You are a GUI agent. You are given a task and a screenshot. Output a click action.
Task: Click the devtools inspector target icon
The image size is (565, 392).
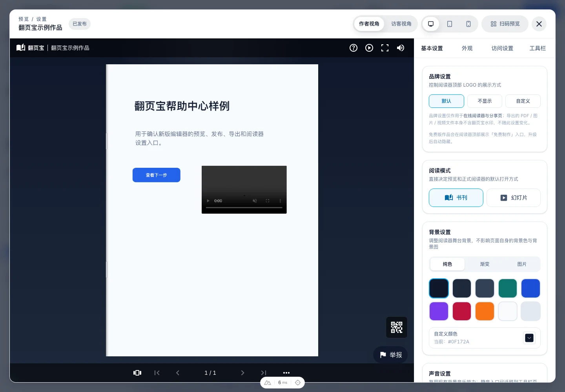(298, 383)
